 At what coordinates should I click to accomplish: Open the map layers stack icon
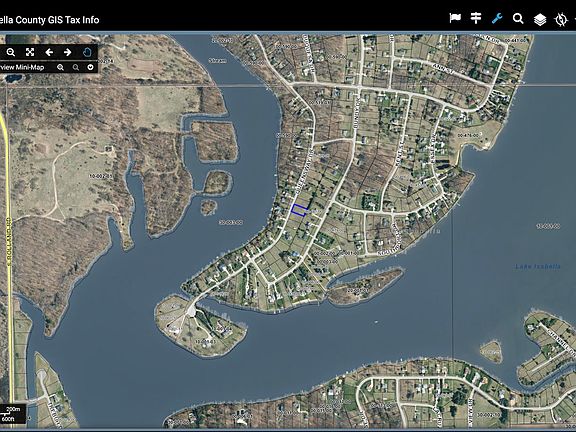click(540, 19)
